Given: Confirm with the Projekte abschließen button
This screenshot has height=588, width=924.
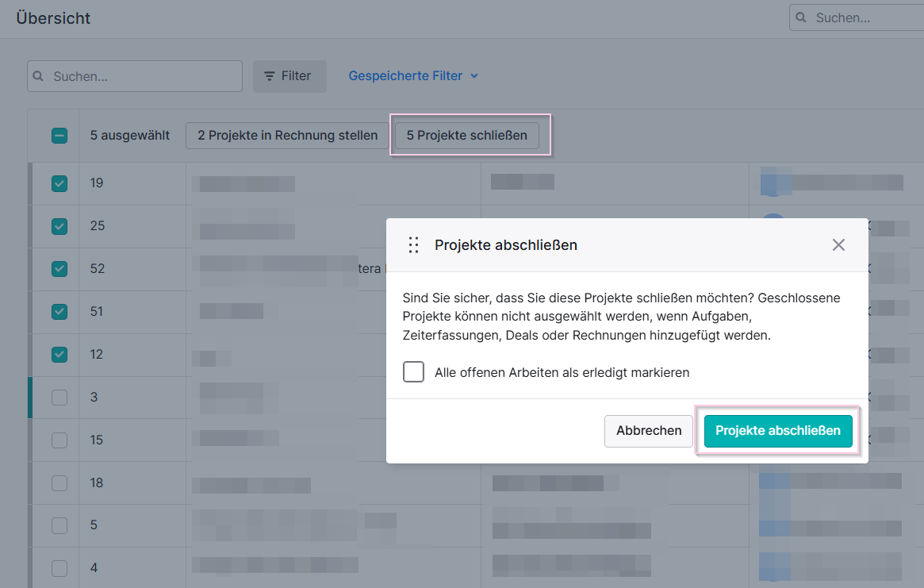Looking at the screenshot, I should click(778, 431).
